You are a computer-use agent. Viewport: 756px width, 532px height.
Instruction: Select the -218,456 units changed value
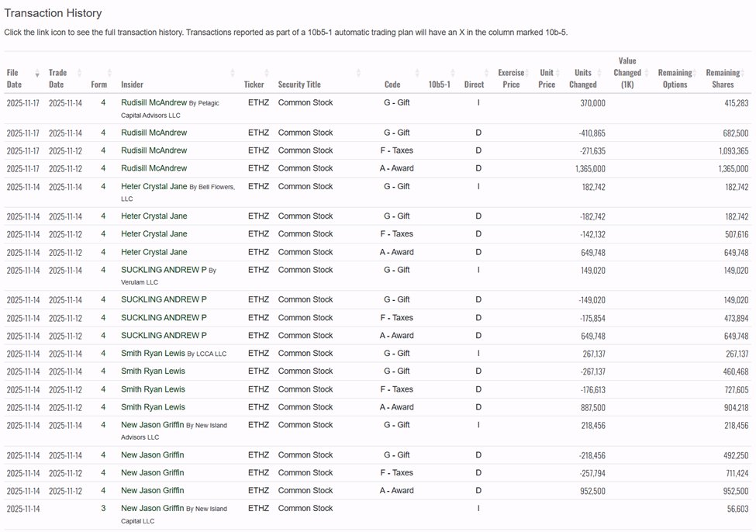[x=592, y=455]
